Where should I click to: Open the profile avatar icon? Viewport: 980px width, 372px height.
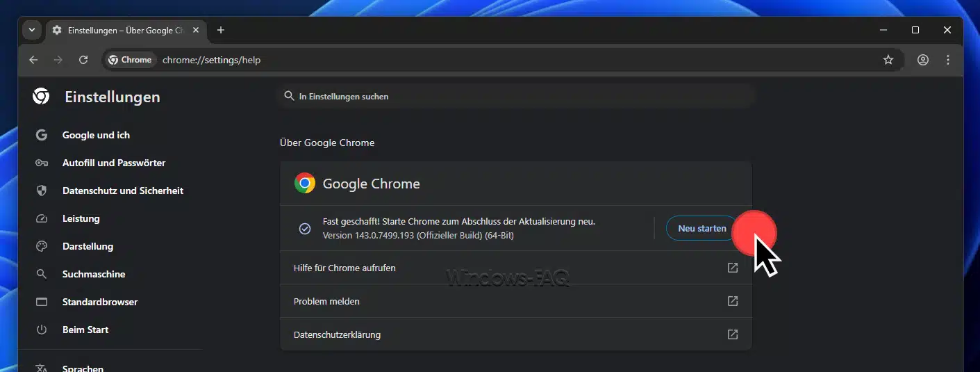click(x=922, y=60)
